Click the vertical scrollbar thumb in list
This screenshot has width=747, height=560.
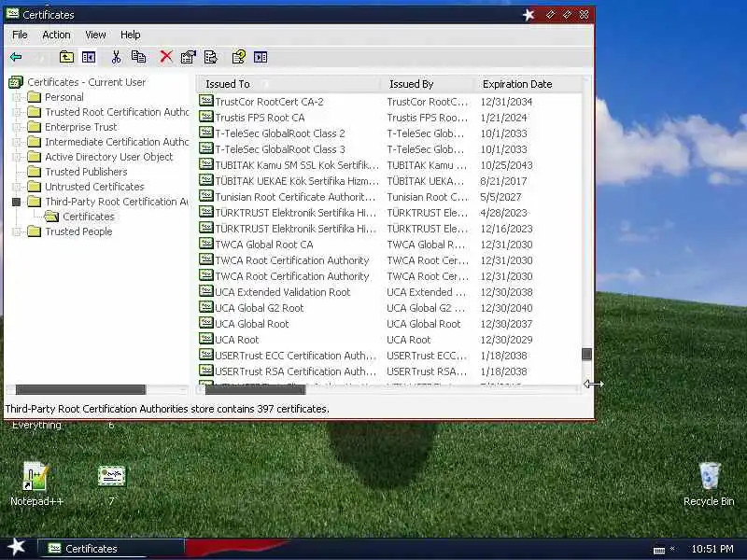pos(587,354)
